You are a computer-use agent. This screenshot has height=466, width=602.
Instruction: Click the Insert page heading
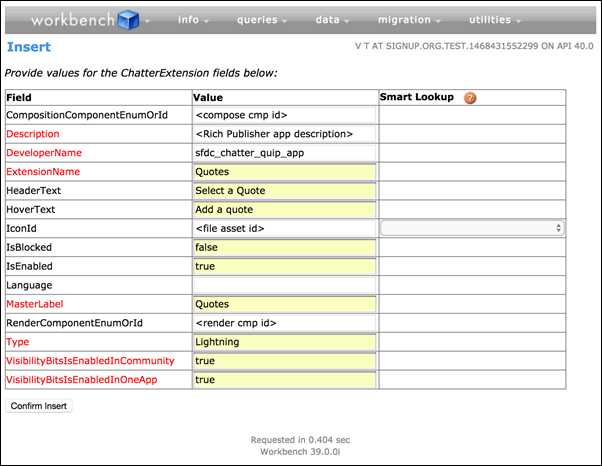click(29, 47)
